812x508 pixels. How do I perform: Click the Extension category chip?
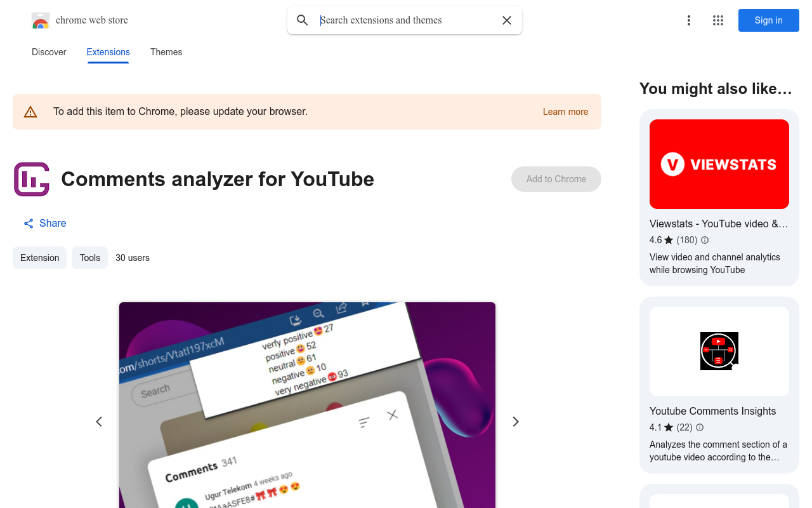click(40, 258)
